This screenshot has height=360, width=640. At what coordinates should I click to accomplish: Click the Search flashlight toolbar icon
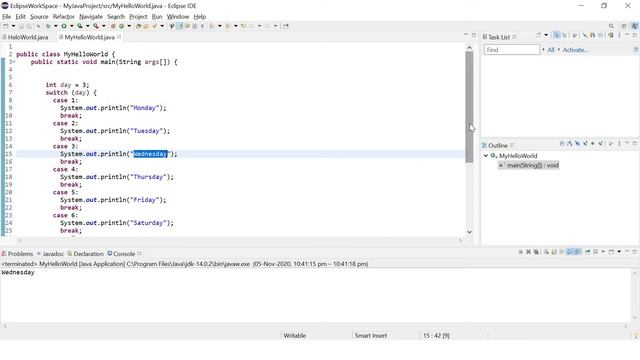[x=154, y=26]
